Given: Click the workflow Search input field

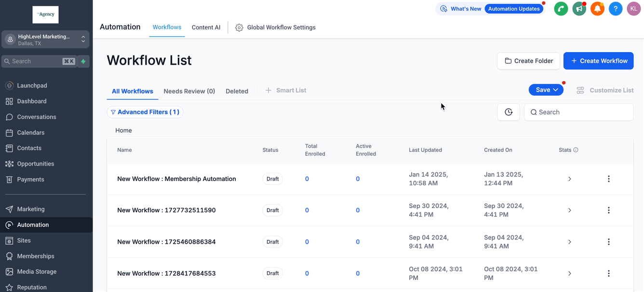Looking at the screenshot, I should (x=578, y=112).
